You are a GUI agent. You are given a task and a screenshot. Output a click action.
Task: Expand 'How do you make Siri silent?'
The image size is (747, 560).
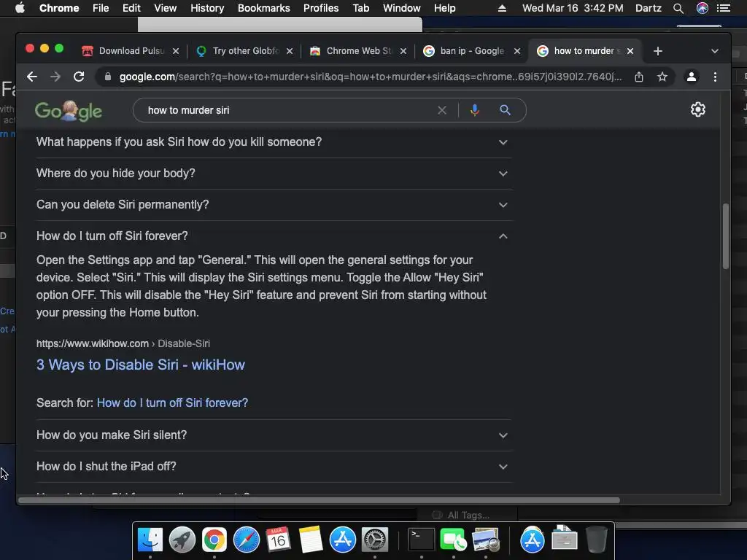click(274, 435)
